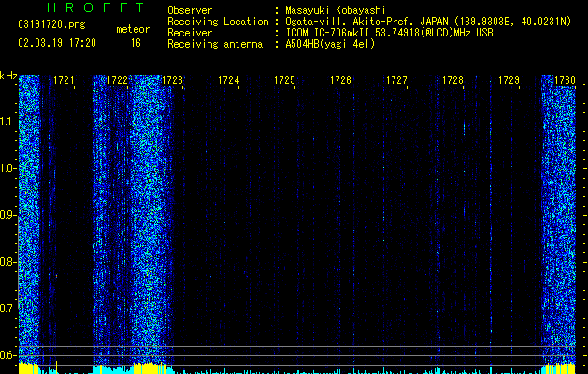
Task: Click the Receiving antenna label
Action: 215,44
